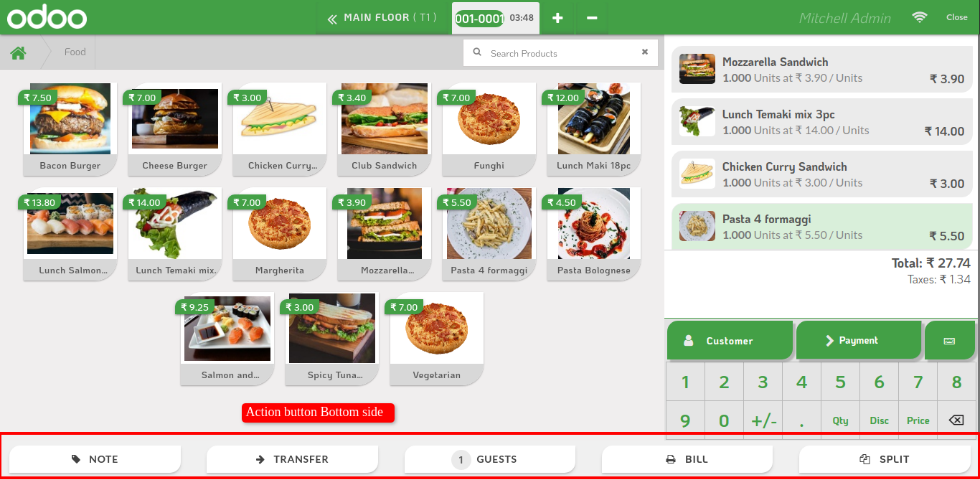
Task: Check the wifi connection status icon
Action: pos(919,17)
